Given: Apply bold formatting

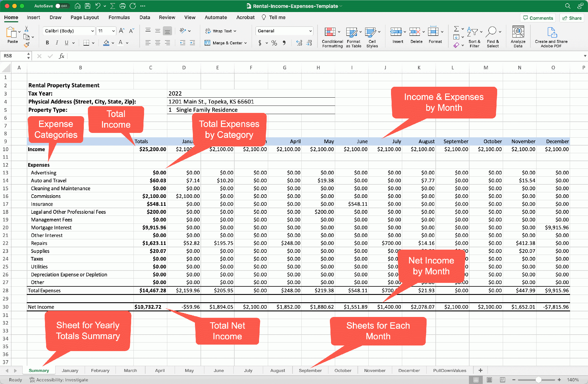Looking at the screenshot, I should coord(47,43).
